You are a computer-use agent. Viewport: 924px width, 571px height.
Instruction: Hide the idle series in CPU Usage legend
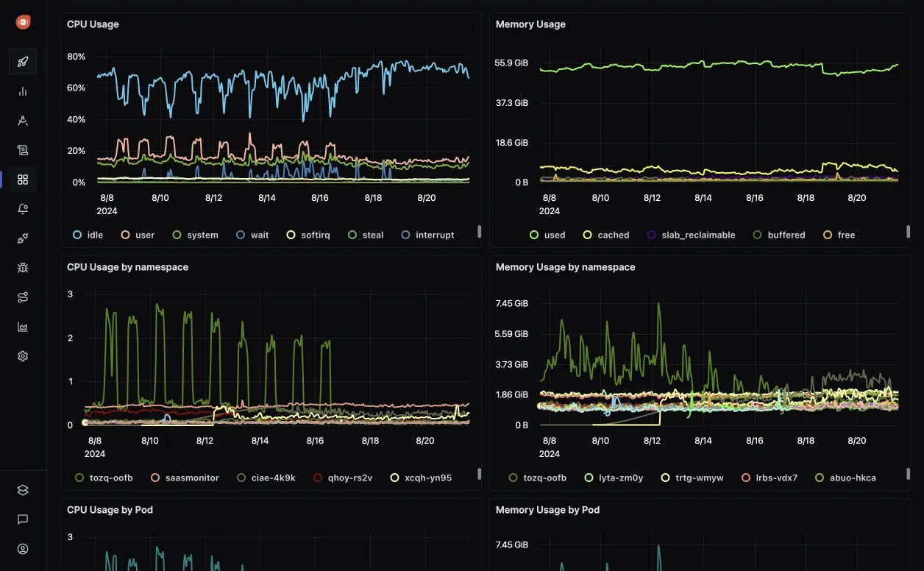tap(88, 235)
